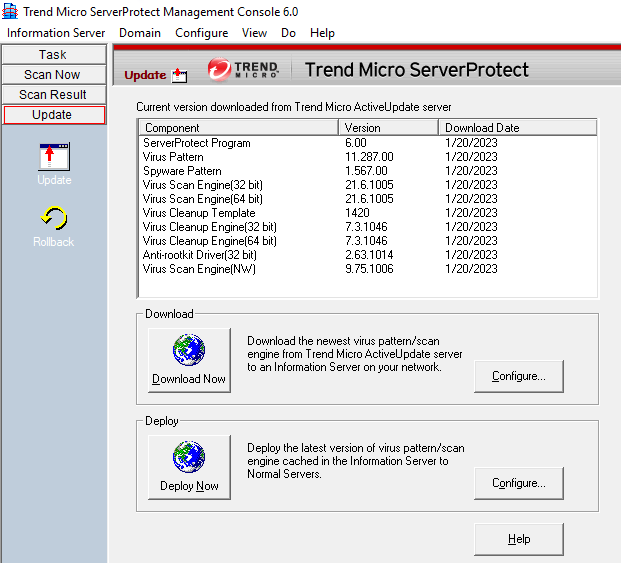Open the Configure menu

202,33
